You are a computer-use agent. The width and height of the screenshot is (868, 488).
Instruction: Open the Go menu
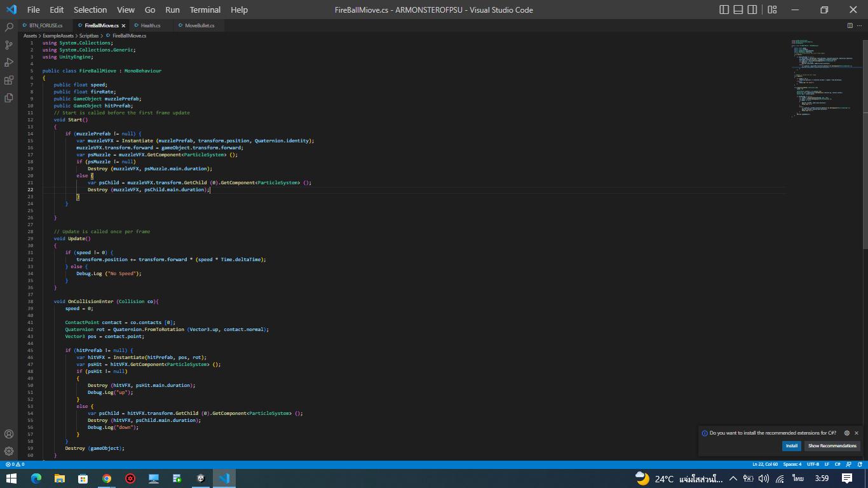tap(150, 10)
